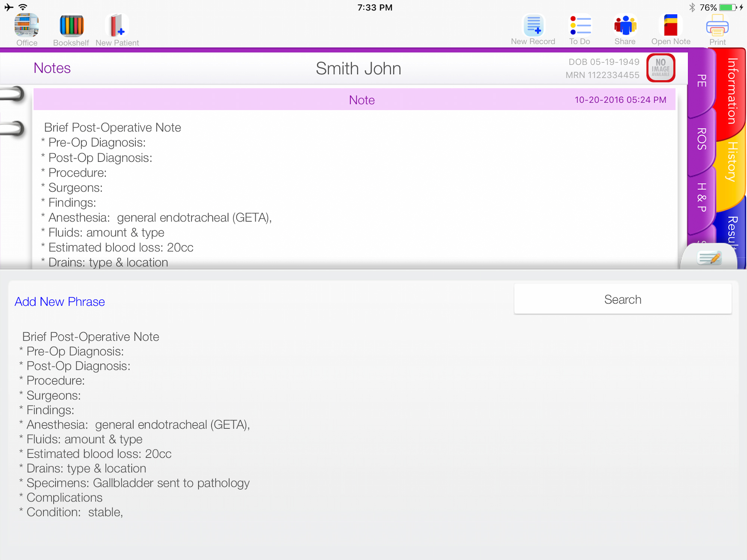Tap the battery indicator in status bar
The image size is (747, 560).
click(728, 7)
